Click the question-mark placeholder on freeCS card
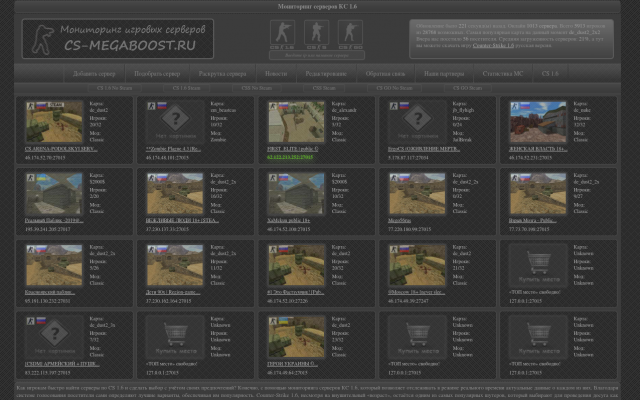The width and height of the screenshot is (640, 400). point(418,121)
